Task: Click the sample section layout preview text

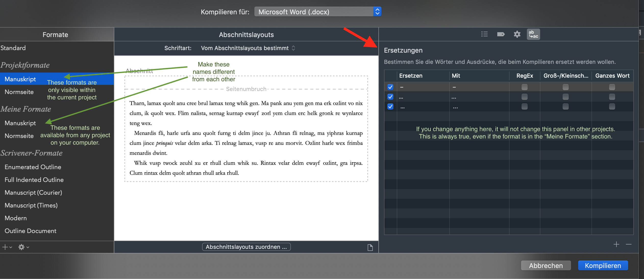Action: coord(246,138)
